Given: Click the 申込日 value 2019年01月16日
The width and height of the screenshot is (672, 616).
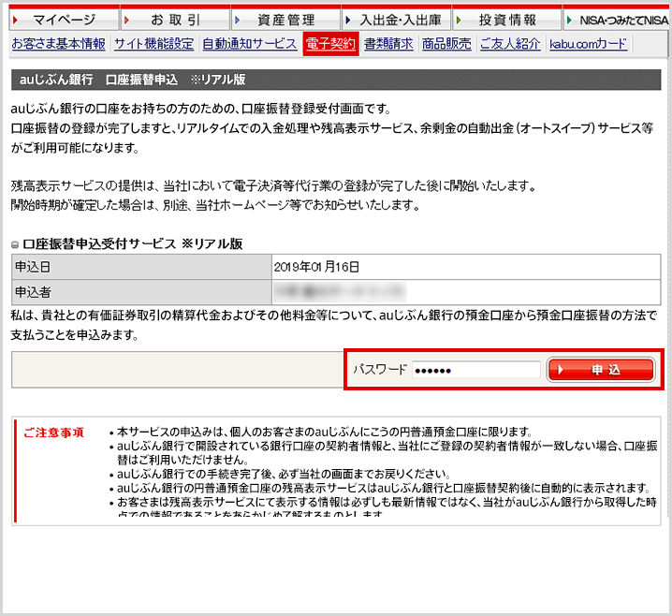Looking at the screenshot, I should [317, 267].
